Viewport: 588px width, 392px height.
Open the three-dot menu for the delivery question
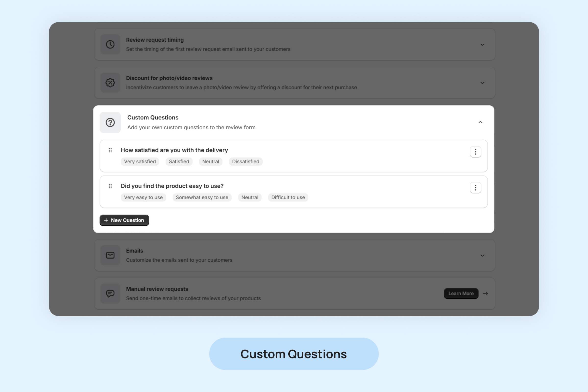(476, 152)
